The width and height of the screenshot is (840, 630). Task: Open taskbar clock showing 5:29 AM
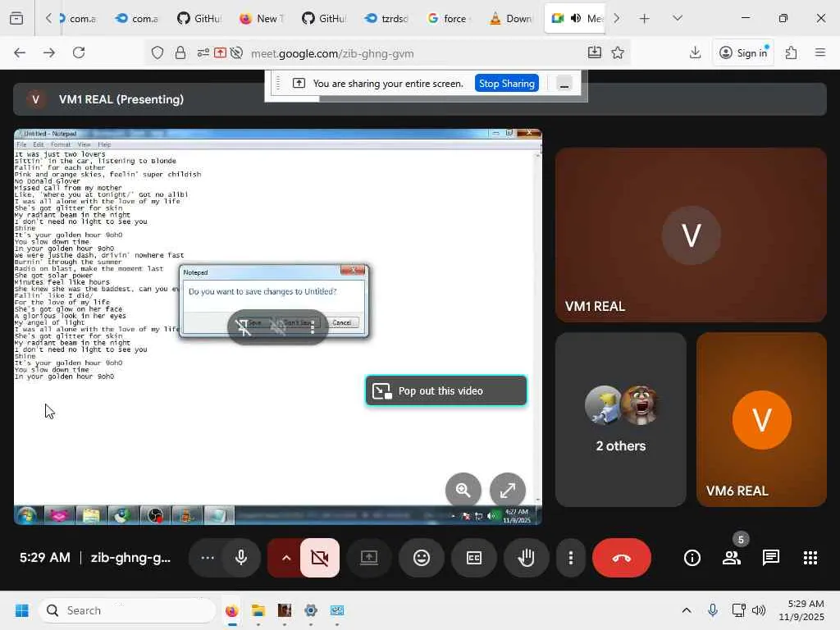click(802, 610)
